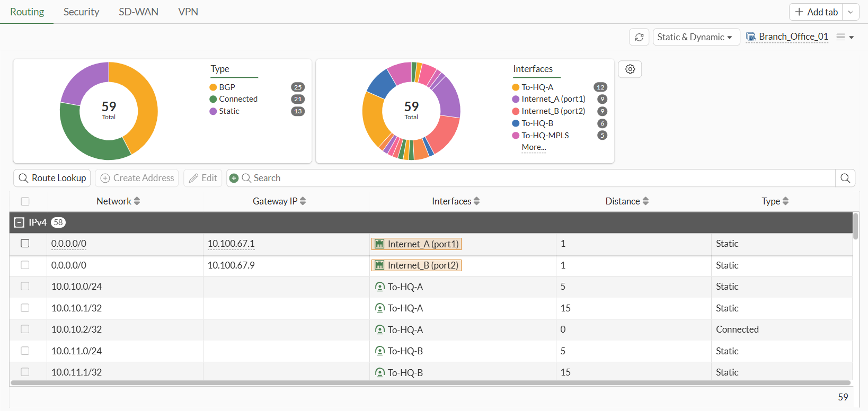Click the refresh icon button
This screenshot has height=411, width=868.
pos(639,37)
